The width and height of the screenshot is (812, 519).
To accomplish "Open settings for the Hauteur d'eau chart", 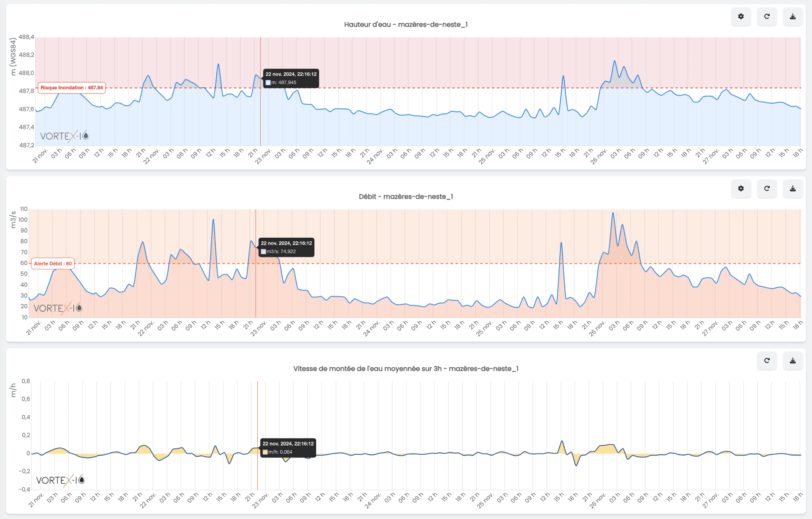I will tap(741, 17).
